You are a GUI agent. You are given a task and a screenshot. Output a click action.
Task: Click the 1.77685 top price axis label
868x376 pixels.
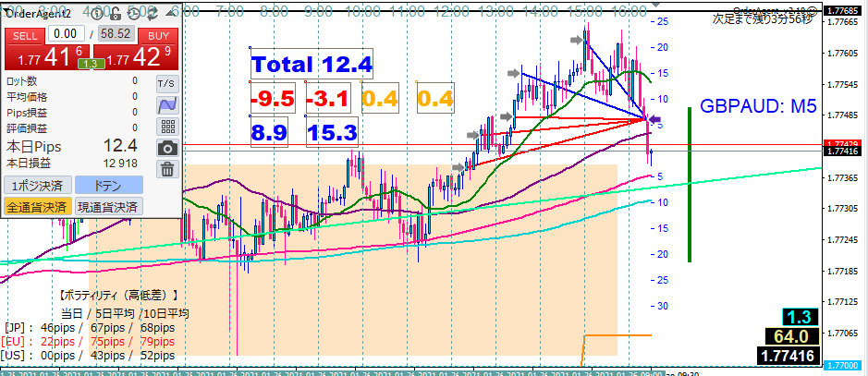click(x=842, y=12)
